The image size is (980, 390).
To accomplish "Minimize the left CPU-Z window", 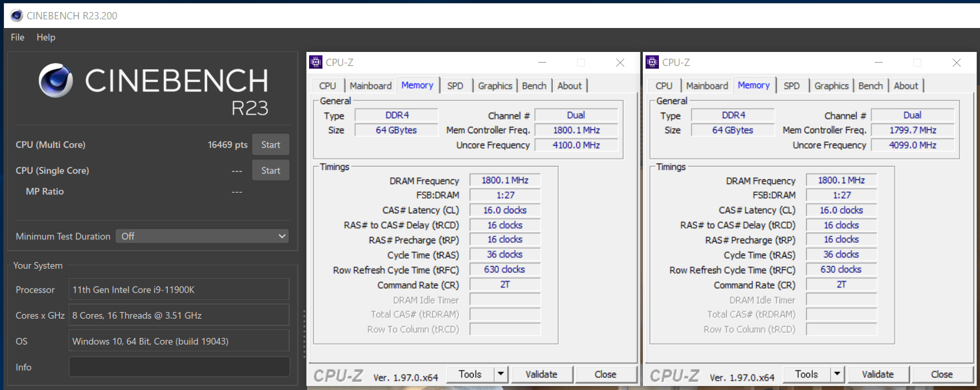I will (542, 63).
